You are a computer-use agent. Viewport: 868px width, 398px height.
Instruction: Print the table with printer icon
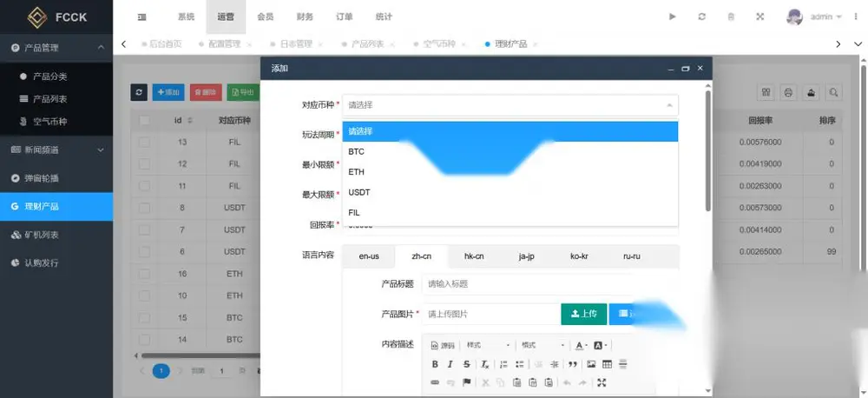coord(789,92)
